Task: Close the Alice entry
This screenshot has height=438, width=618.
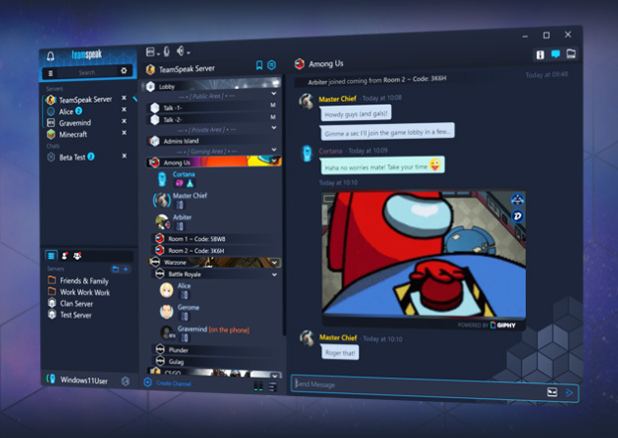Action: click(124, 109)
